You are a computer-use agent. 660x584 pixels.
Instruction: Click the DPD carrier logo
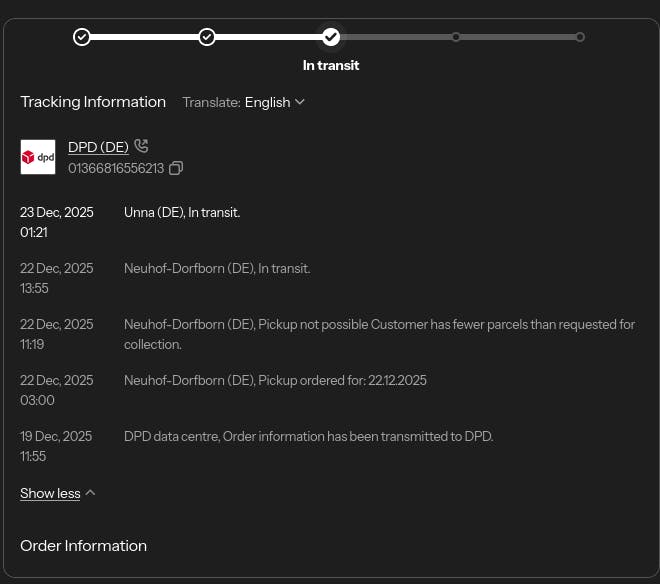coord(38,157)
